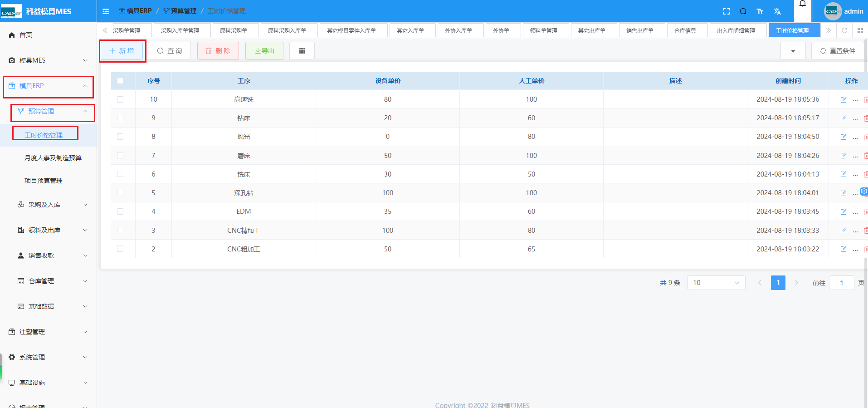Check the row 10 高速铣 checkbox
Image resolution: width=868 pixels, height=408 pixels.
120,99
